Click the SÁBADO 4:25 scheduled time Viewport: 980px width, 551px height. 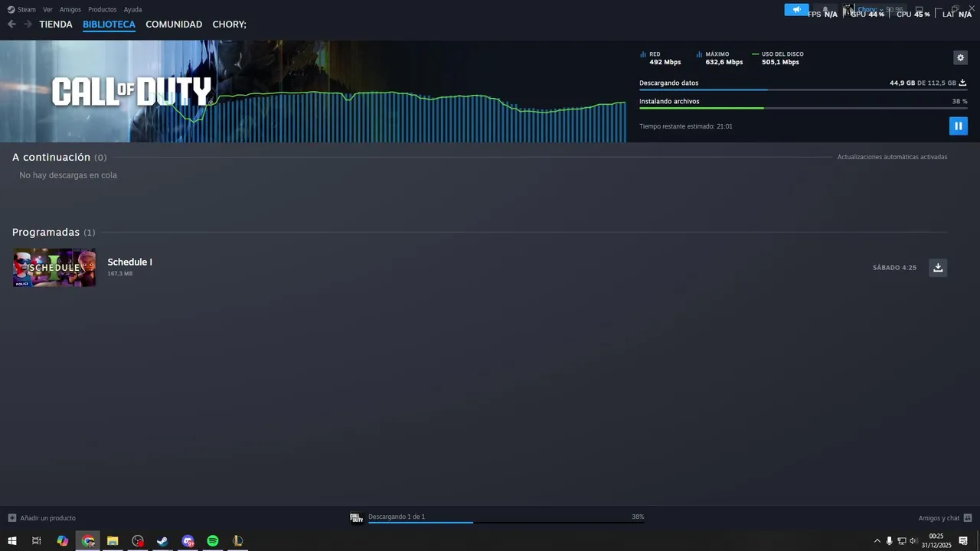pyautogui.click(x=894, y=268)
